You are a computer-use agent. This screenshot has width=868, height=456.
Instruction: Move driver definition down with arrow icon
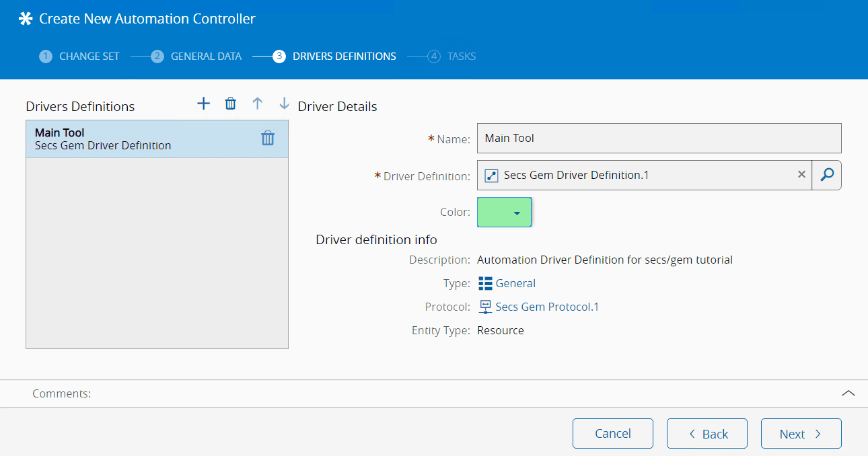(x=284, y=103)
